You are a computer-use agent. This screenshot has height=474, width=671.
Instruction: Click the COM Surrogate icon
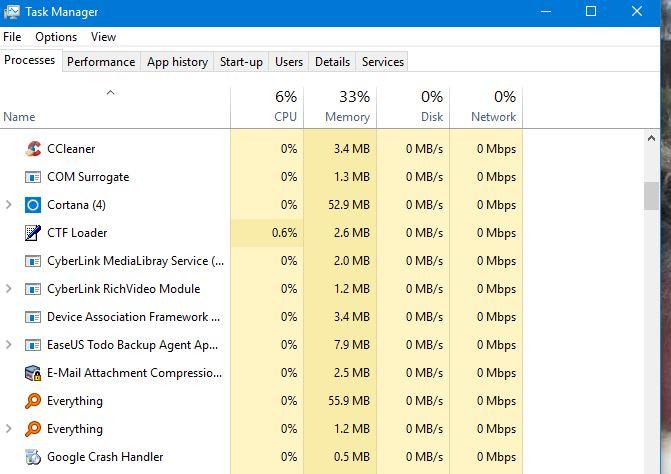[x=32, y=177]
